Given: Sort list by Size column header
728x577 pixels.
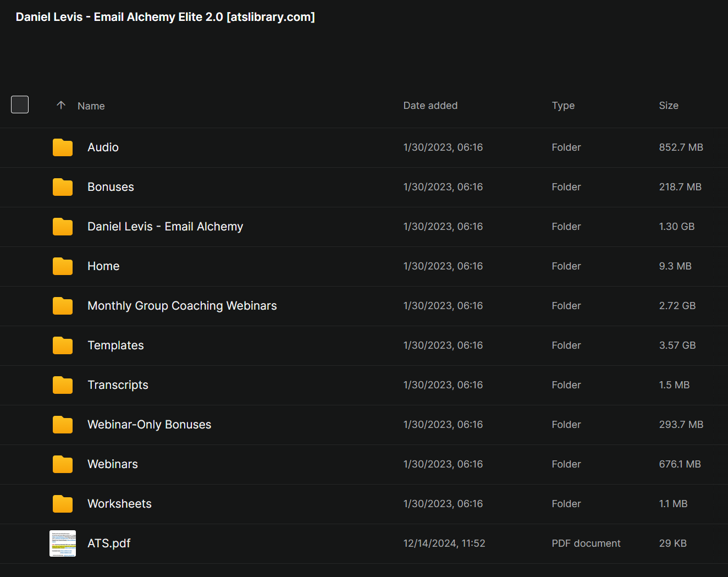Looking at the screenshot, I should pos(669,106).
